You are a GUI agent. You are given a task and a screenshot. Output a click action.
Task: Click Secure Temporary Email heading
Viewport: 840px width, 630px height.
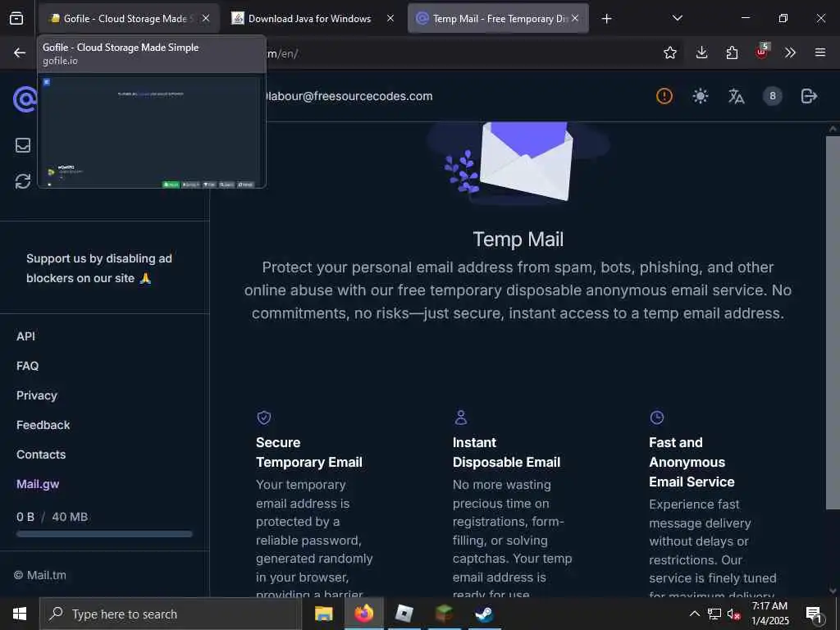309,452
